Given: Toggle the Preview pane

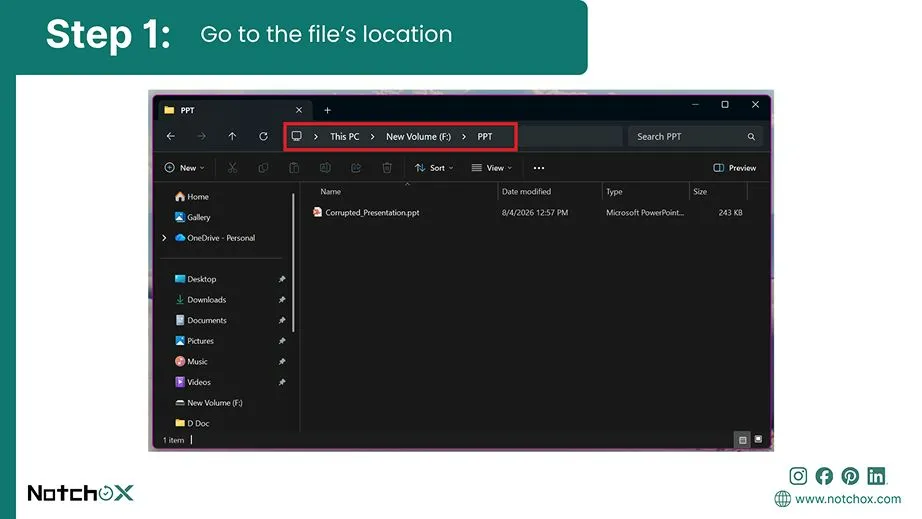Looking at the screenshot, I should (734, 168).
